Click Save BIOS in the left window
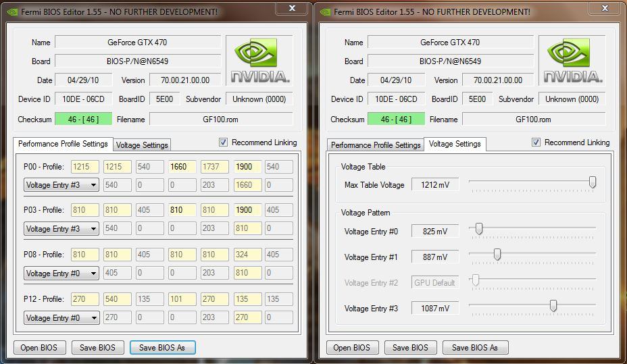This screenshot has height=364, width=627. [x=97, y=348]
